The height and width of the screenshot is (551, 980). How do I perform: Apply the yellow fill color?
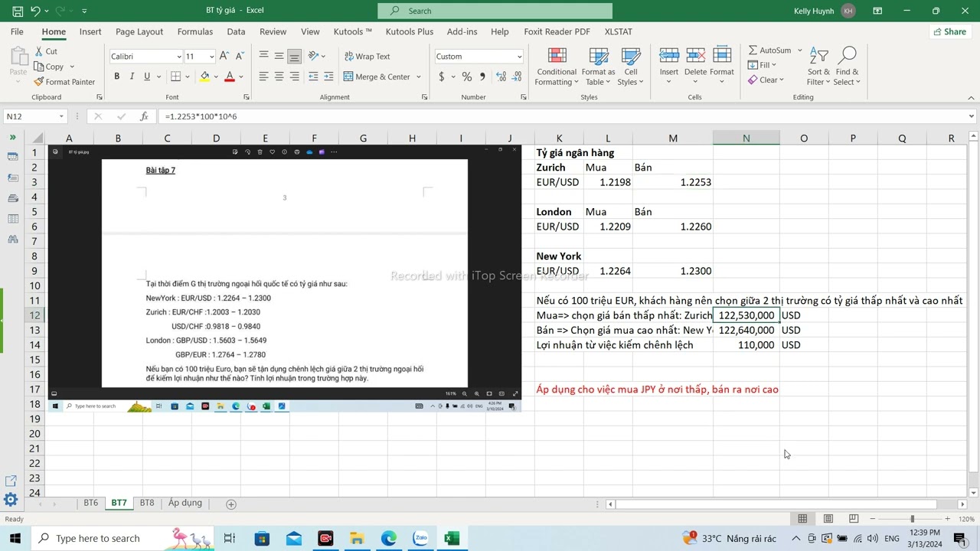(x=204, y=77)
